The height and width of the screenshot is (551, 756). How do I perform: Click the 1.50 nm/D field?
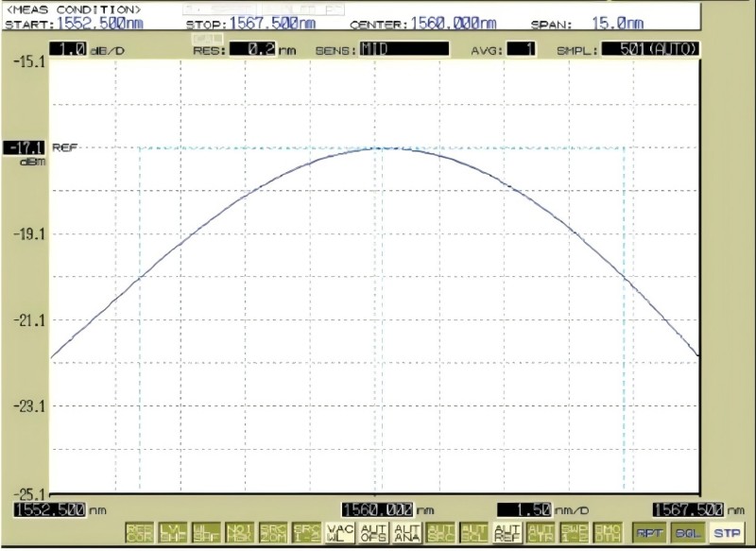click(x=524, y=509)
